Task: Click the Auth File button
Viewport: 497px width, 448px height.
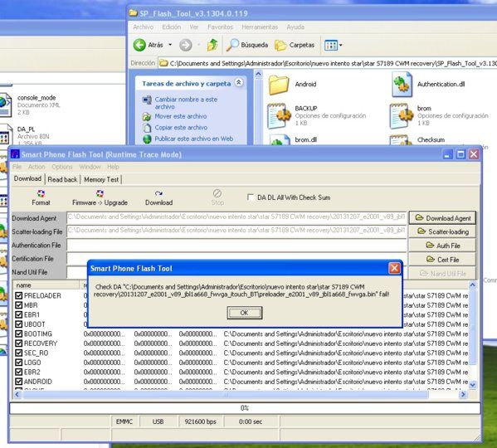Action: [442, 246]
